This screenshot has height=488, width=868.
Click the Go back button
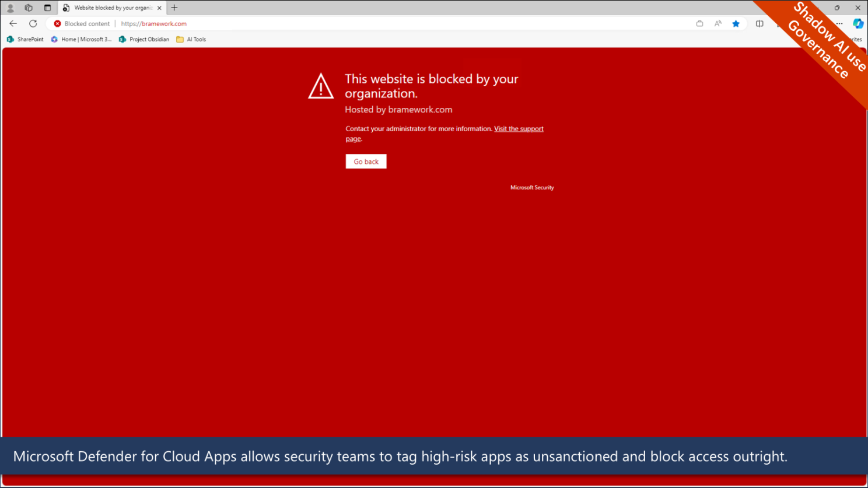[x=366, y=162]
